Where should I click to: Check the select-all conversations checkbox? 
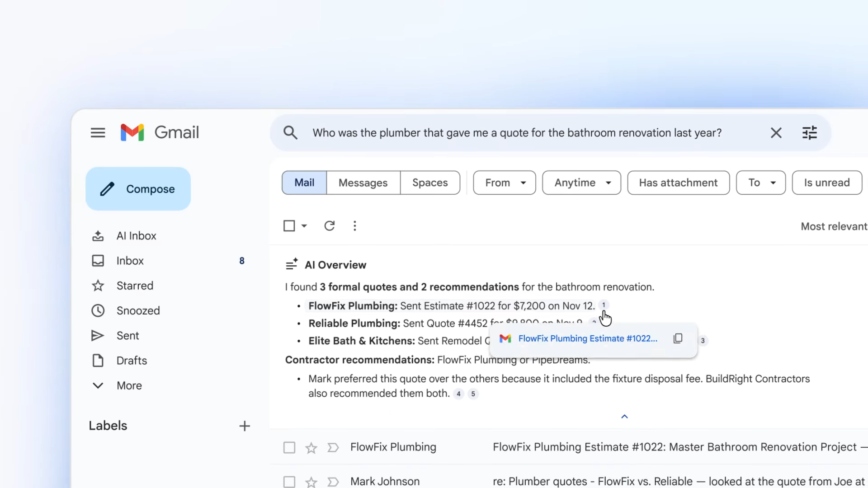coord(288,225)
